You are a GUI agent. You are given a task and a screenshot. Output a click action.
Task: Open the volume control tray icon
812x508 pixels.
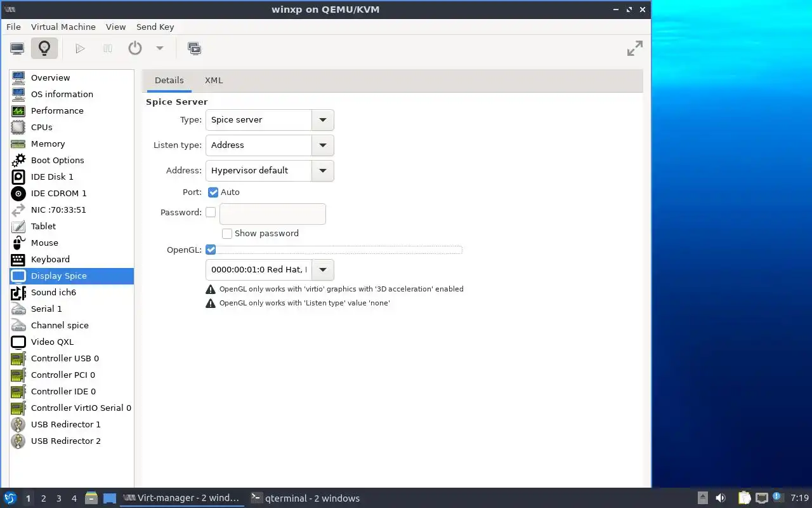click(721, 498)
